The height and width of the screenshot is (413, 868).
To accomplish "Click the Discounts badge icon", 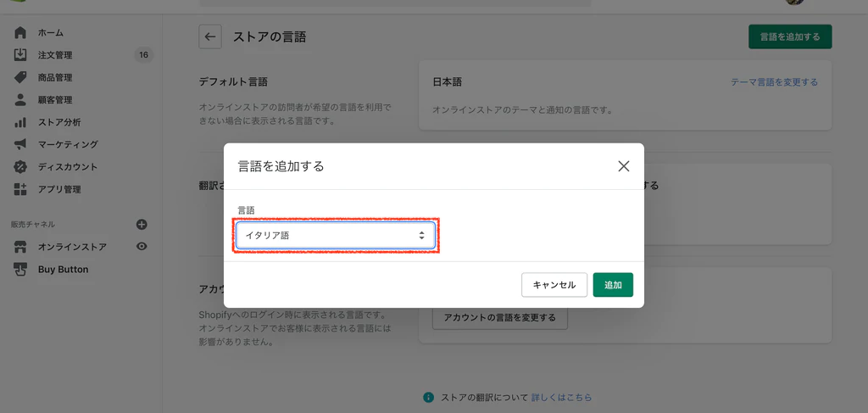I will tap(20, 166).
